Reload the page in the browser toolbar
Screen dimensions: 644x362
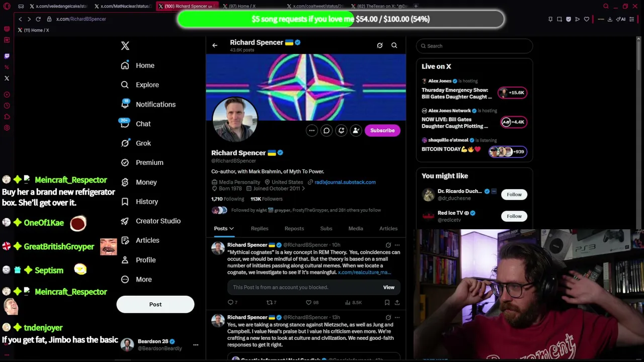38,19
